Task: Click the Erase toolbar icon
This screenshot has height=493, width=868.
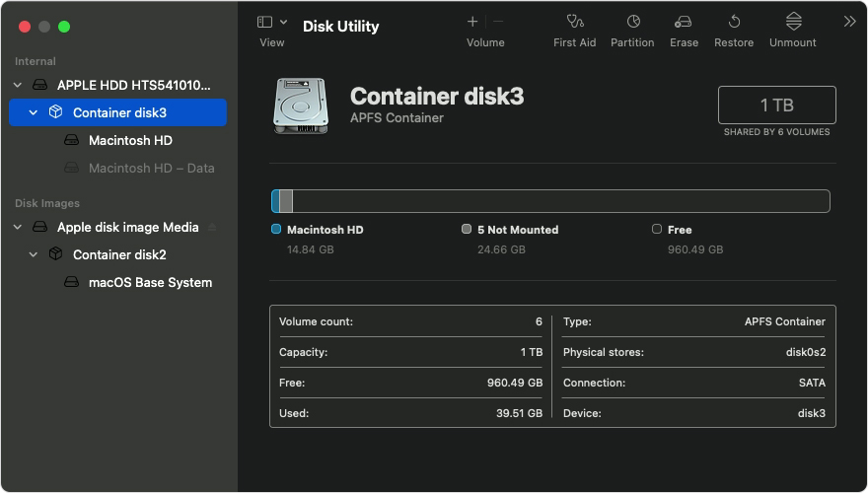Action: click(x=684, y=23)
